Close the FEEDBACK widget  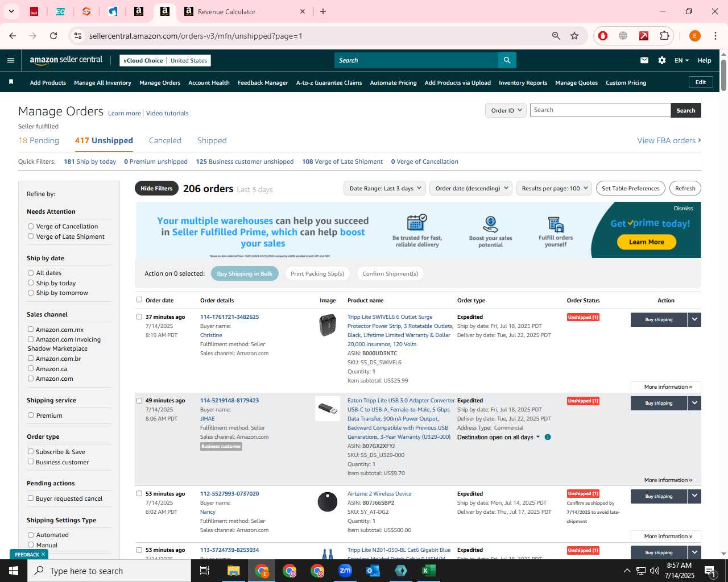(x=43, y=554)
